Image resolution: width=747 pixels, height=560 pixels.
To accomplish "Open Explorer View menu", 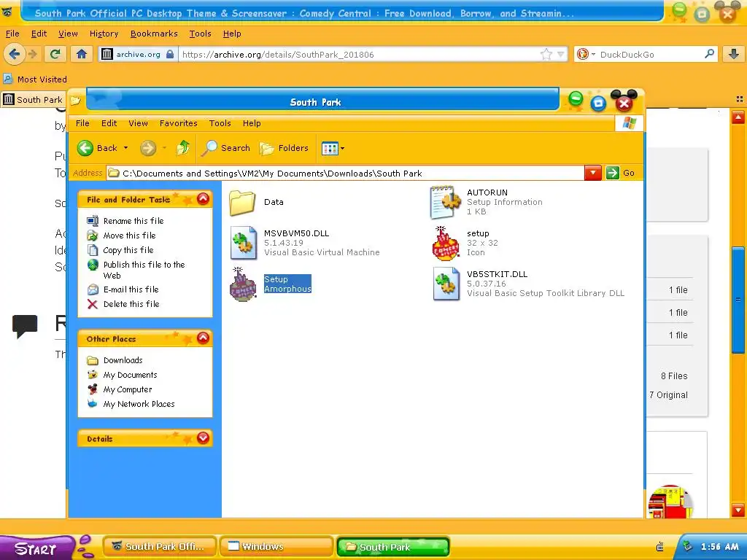I will (x=138, y=123).
